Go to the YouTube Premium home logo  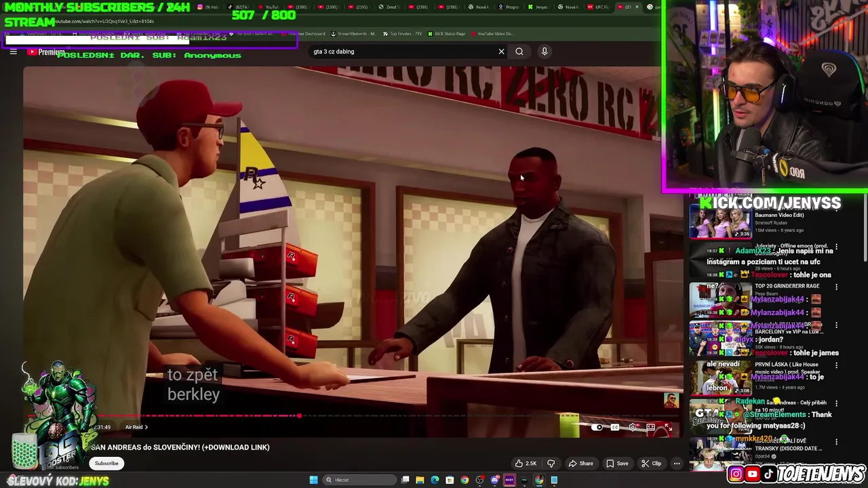tap(46, 52)
